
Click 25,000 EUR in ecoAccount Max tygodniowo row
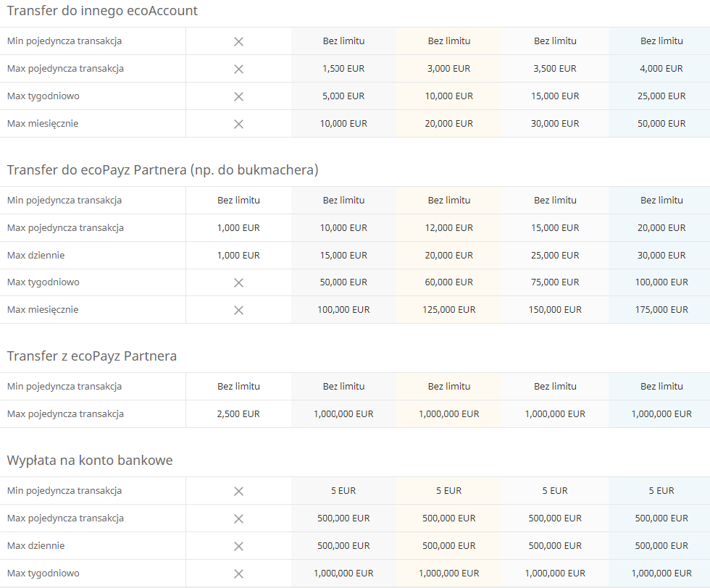661,96
